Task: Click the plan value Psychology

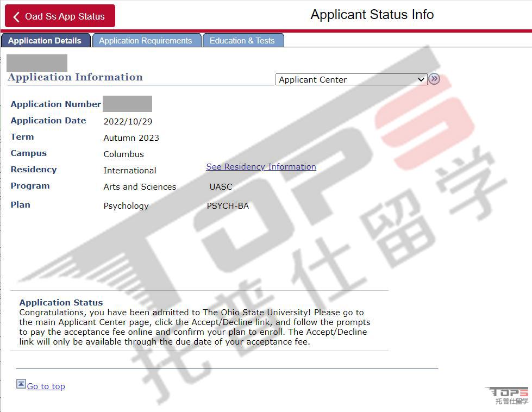Action: tap(126, 206)
